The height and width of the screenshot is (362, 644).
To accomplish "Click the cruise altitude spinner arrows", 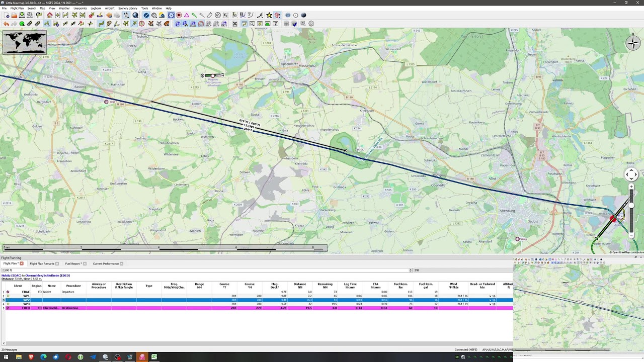I will [x=411, y=270].
